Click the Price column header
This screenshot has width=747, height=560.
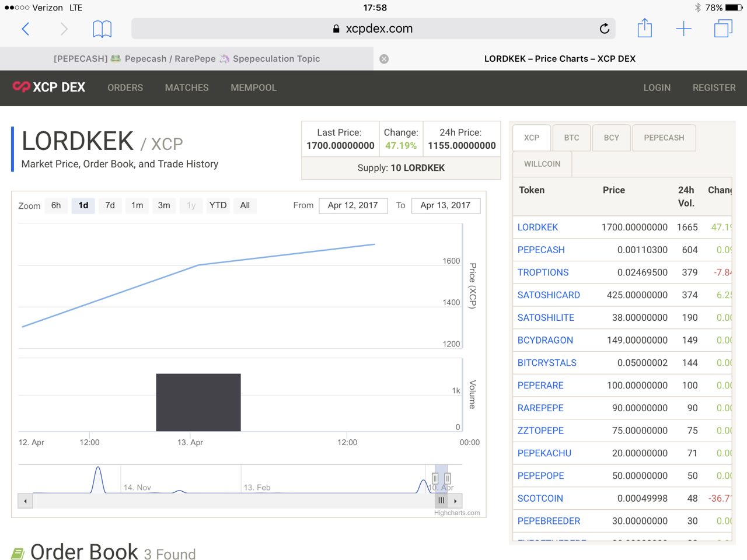(614, 190)
